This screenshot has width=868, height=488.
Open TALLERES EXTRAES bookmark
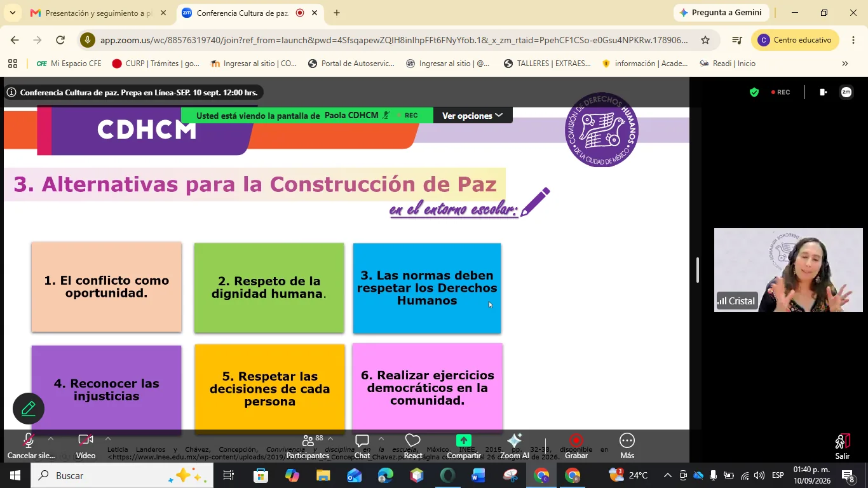click(547, 64)
